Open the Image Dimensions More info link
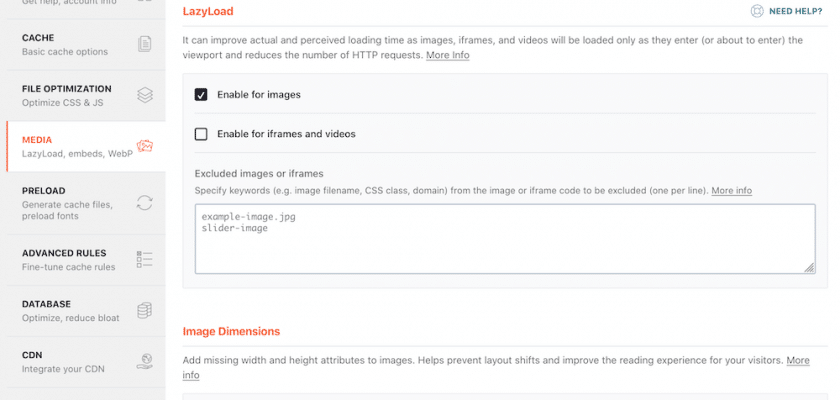840x400 pixels. tap(797, 360)
